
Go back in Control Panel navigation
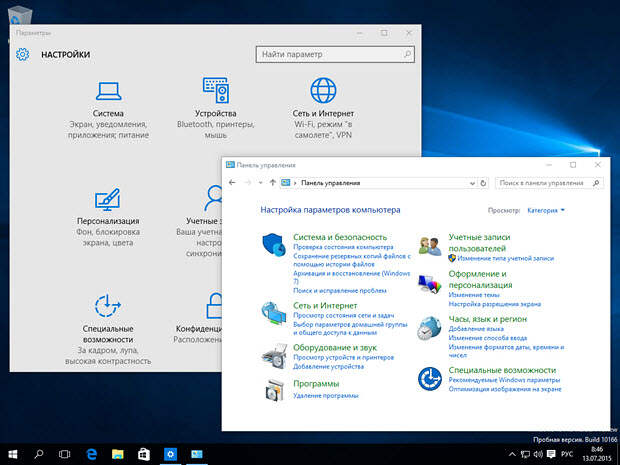coord(232,183)
